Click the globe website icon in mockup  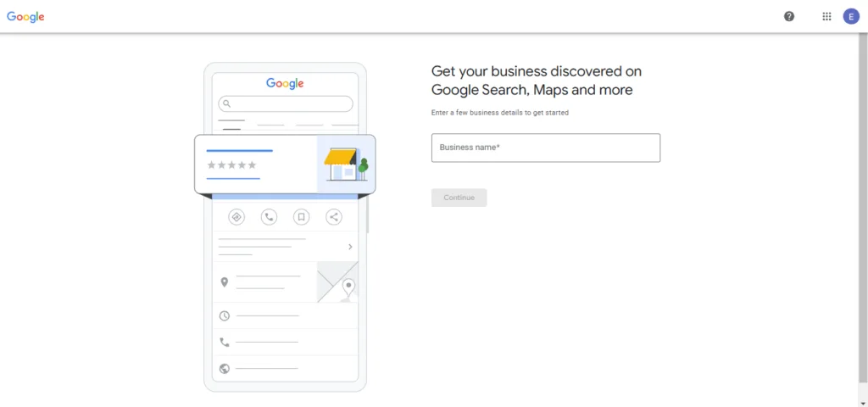[224, 369]
